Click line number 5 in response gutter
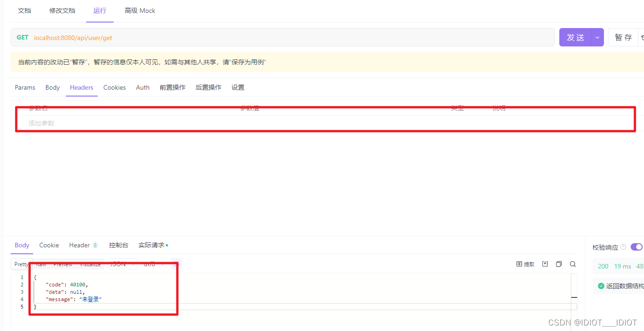Image resolution: width=644 pixels, height=331 pixels. 22,307
